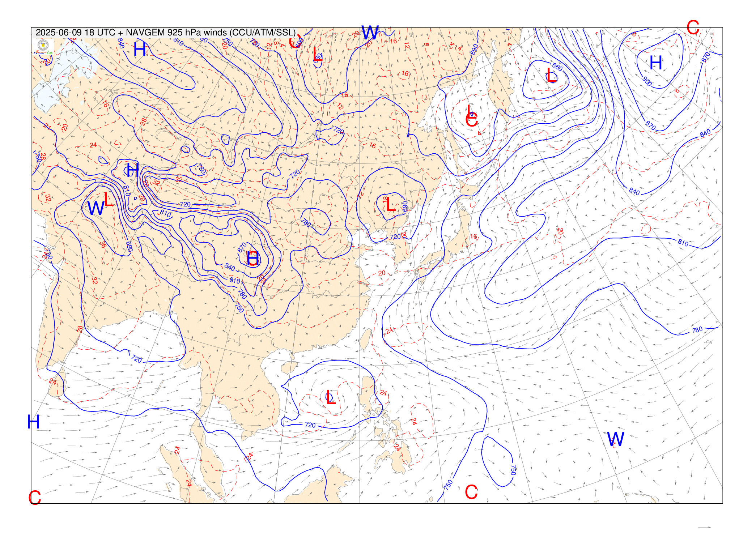Click the overlapping H and L inside the 870 contour
Viewport: 756px width, 546px height.
click(253, 259)
